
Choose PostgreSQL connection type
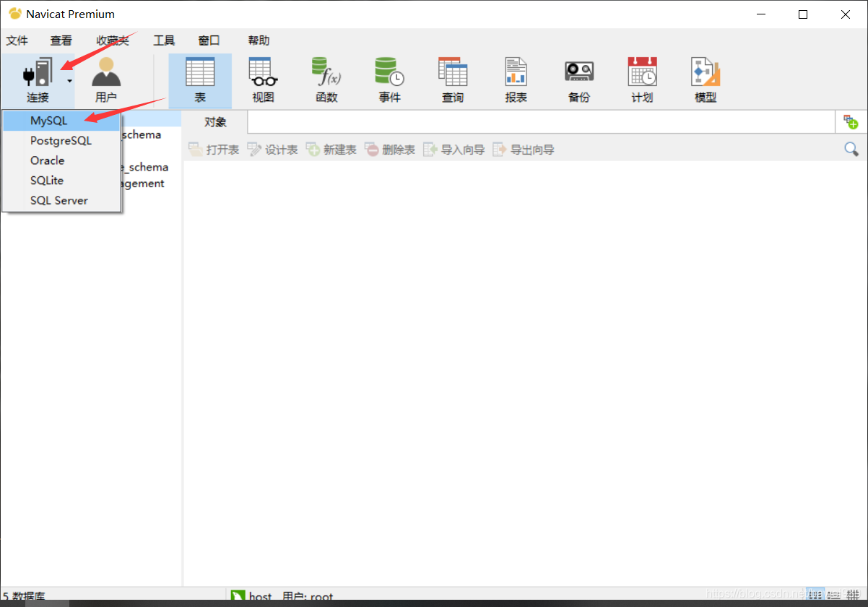click(61, 141)
